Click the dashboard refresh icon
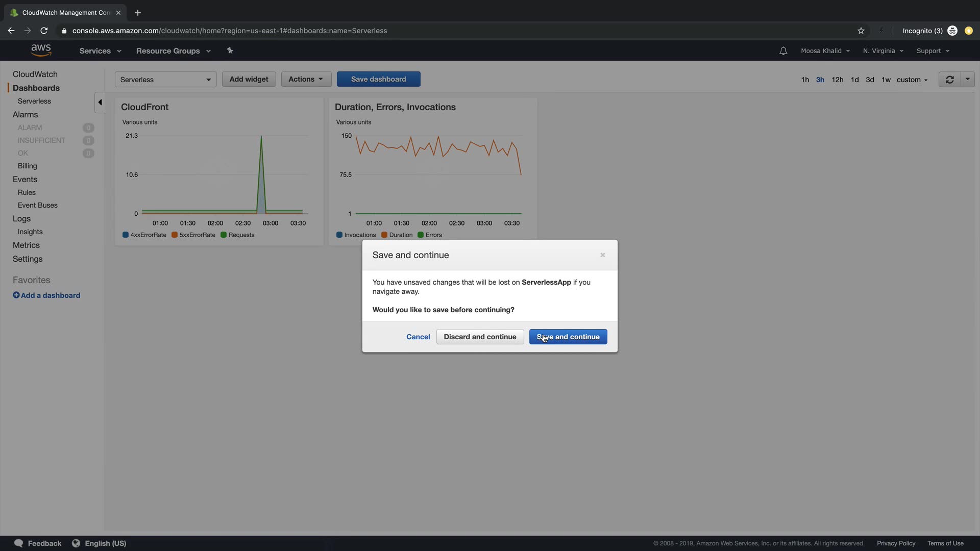 point(949,80)
